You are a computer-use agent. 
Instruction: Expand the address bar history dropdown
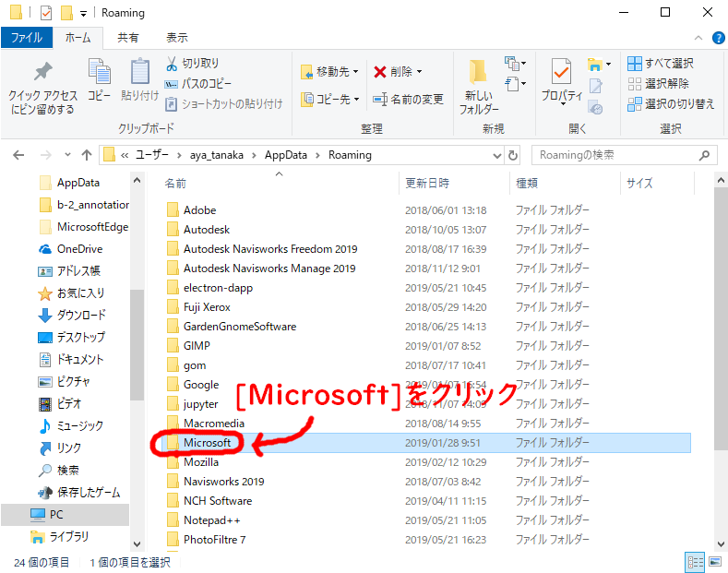point(496,155)
